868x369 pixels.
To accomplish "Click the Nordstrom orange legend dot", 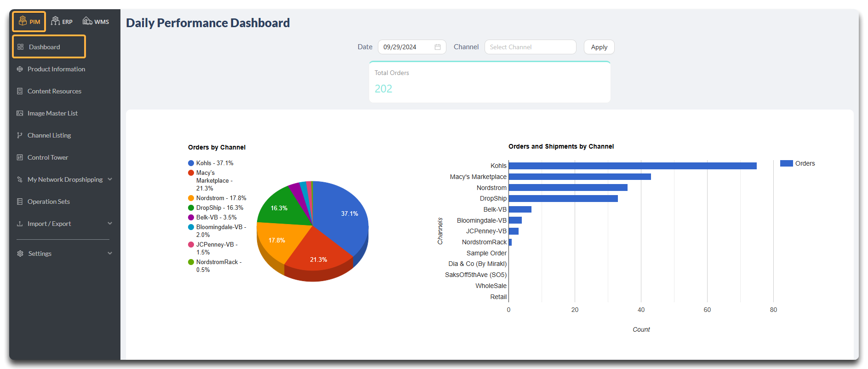I will [x=191, y=198].
